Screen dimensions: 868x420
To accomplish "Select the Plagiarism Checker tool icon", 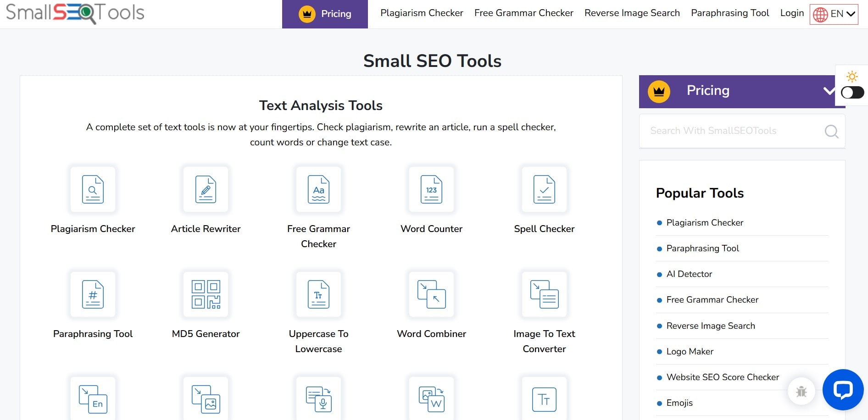I will [93, 189].
